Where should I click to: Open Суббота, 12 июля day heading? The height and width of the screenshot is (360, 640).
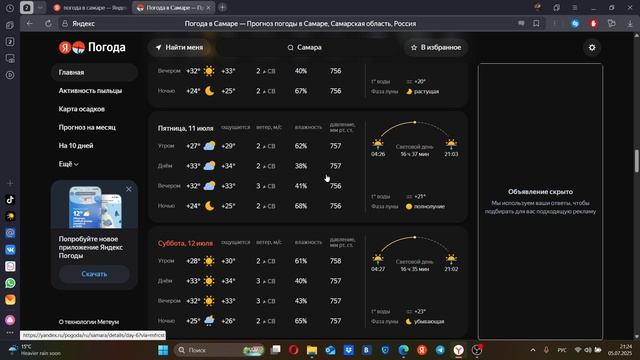click(x=185, y=243)
